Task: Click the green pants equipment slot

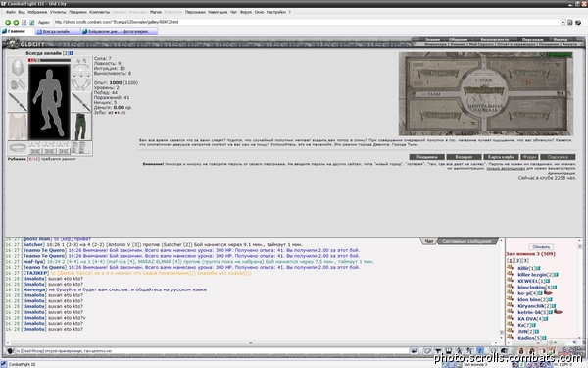Action: click(x=80, y=127)
